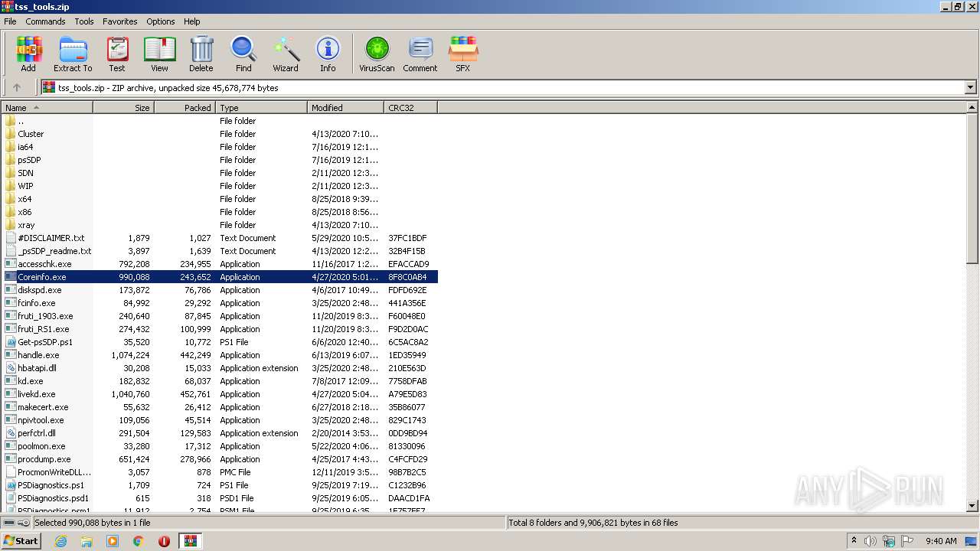The image size is (980, 551).
Task: Open the Cluster folder icon
Action: (11, 134)
